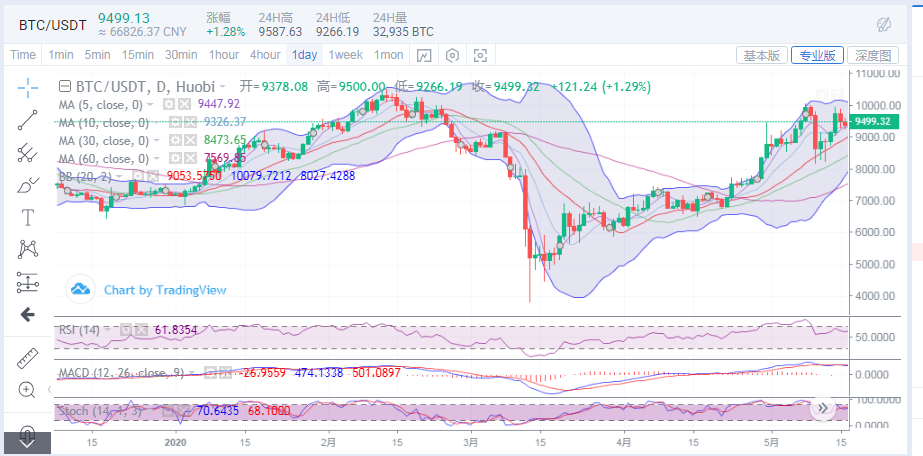Select the trend line drawing tool
This screenshot has height=456, width=923.
coord(27,120)
